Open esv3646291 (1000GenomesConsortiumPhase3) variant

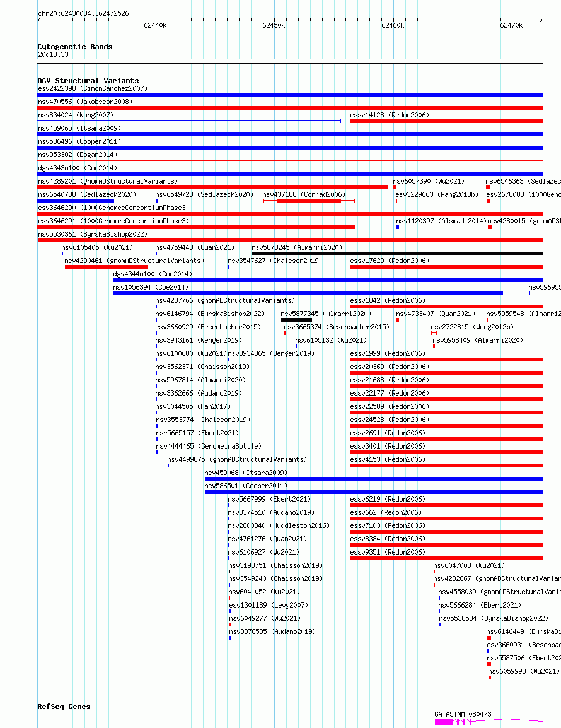(113, 221)
